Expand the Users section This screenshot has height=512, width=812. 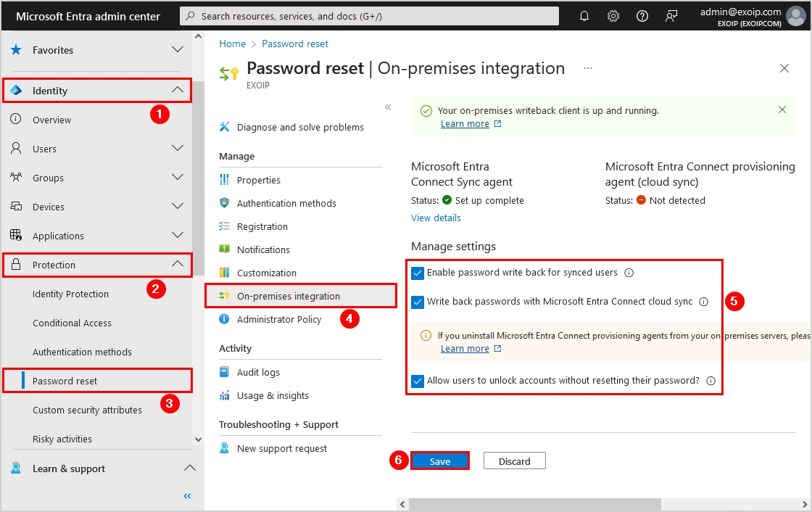click(176, 148)
